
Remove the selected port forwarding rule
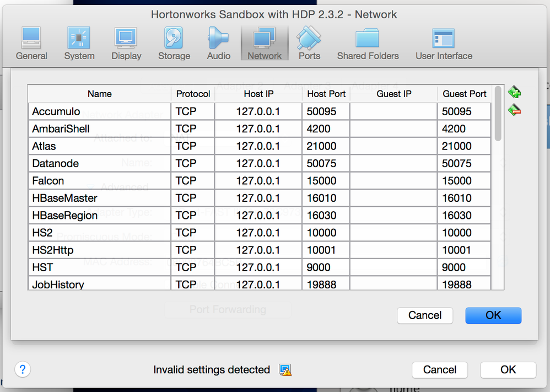(x=514, y=110)
